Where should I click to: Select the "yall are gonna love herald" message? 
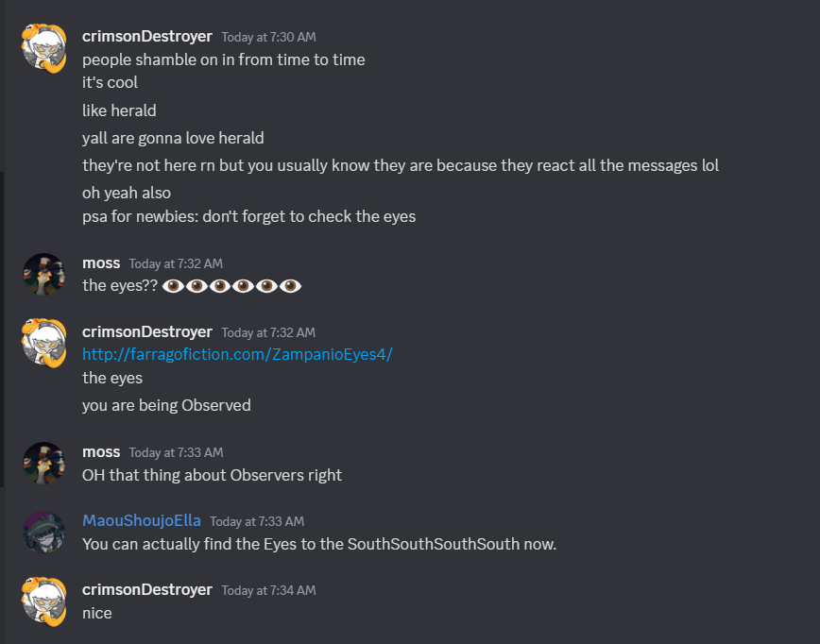coord(173,138)
